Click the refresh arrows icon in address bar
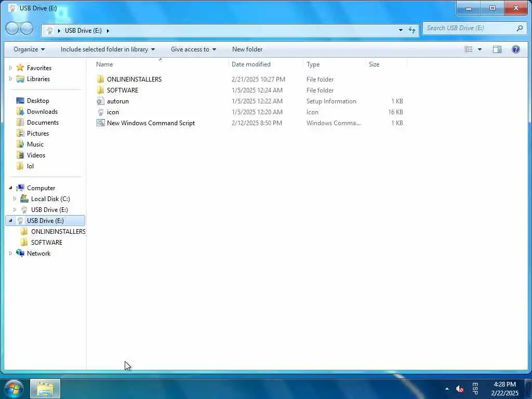The image size is (532, 399). click(412, 30)
